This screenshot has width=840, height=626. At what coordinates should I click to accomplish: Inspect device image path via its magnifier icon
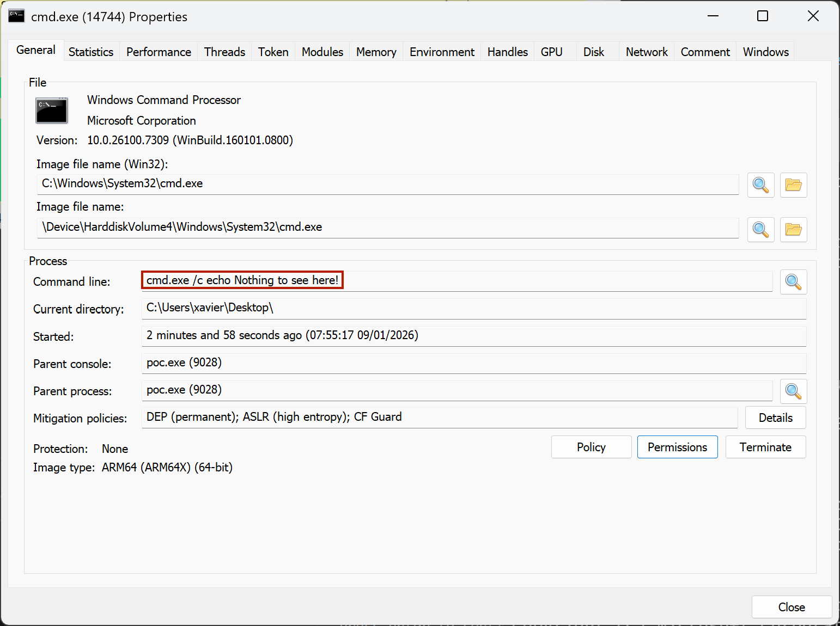tap(760, 230)
